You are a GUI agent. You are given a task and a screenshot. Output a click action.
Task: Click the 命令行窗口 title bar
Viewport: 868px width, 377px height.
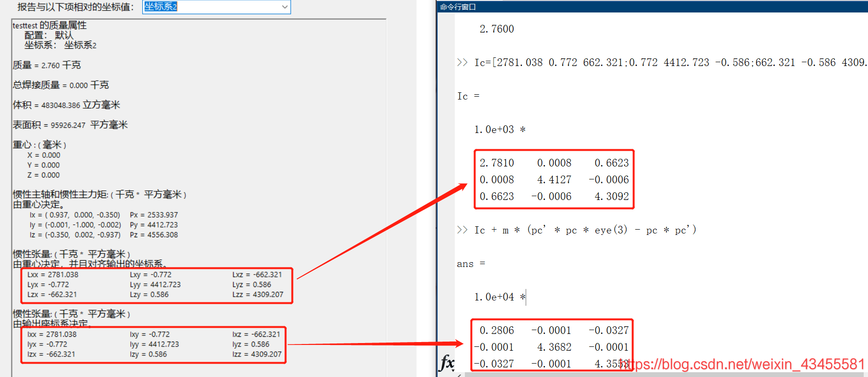point(653,7)
